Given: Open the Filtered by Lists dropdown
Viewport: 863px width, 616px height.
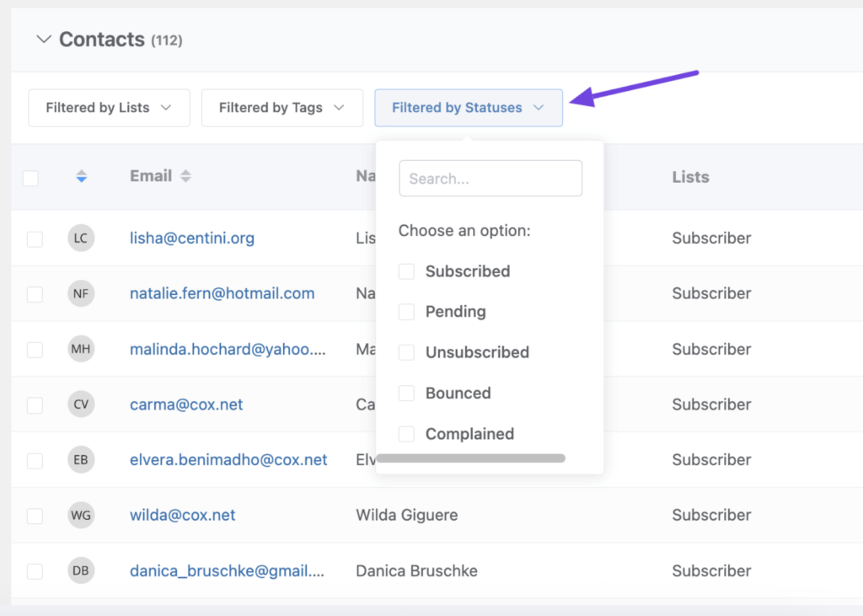Looking at the screenshot, I should coord(109,108).
